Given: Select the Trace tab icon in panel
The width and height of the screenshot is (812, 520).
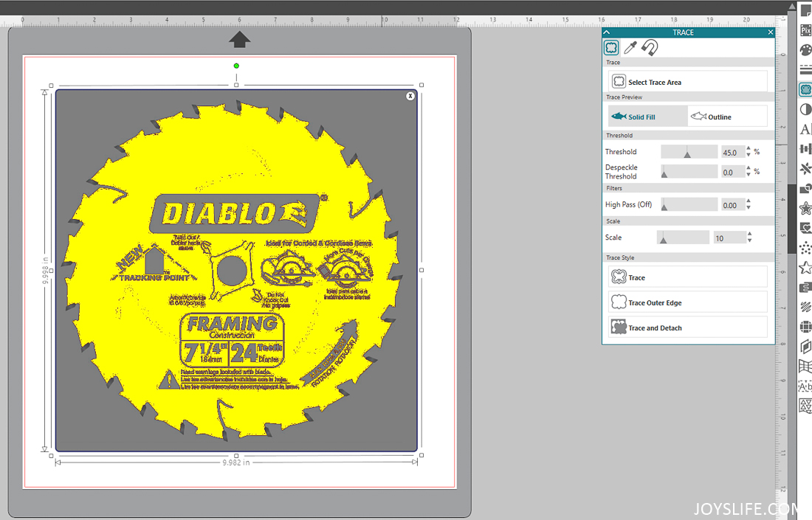Looking at the screenshot, I should pos(611,48).
